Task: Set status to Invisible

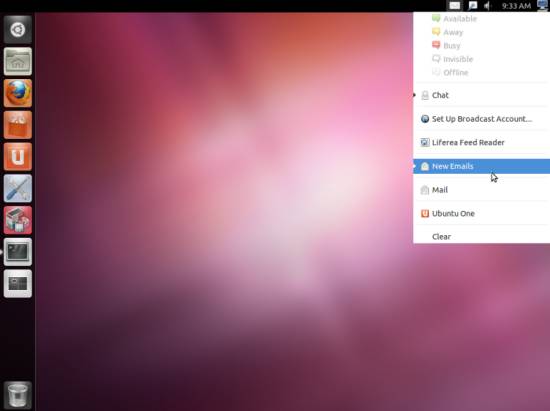Action: coord(481,59)
